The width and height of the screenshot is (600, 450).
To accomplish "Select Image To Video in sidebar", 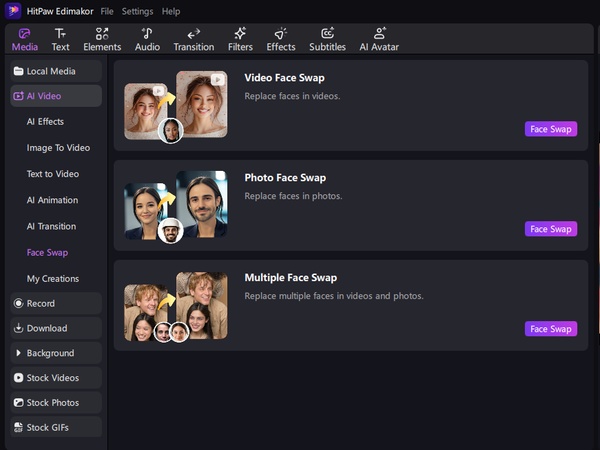I will tap(58, 148).
